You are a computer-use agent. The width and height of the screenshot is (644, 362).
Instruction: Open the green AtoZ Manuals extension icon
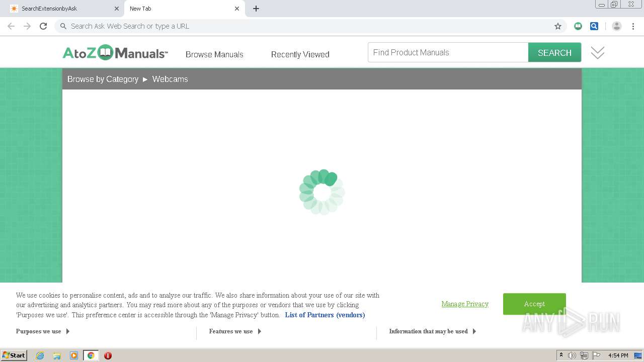[578, 26]
